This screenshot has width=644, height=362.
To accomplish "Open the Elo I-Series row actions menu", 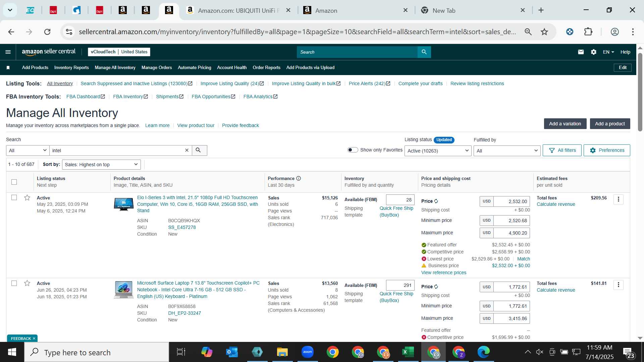I will pos(619,199).
